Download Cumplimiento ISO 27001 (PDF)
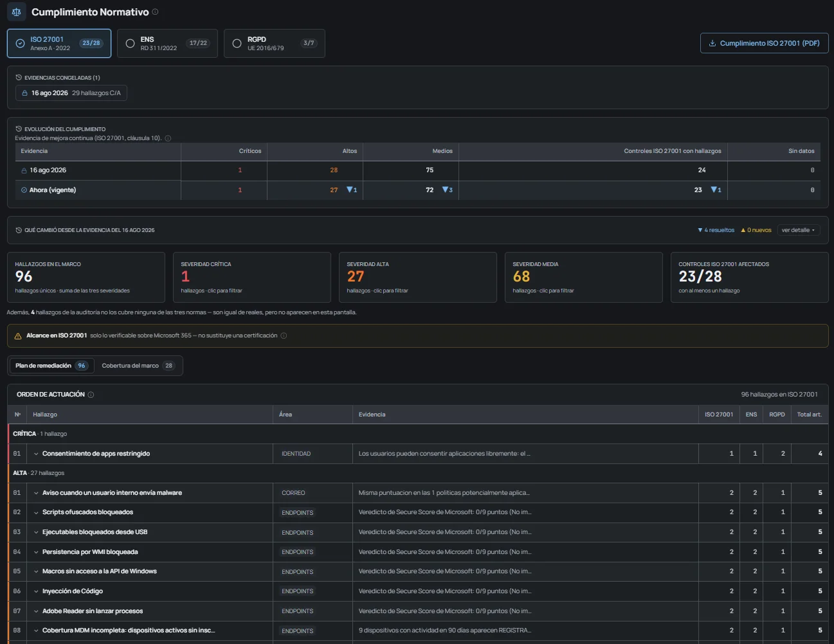Screen dimensions: 834x644 click(764, 43)
